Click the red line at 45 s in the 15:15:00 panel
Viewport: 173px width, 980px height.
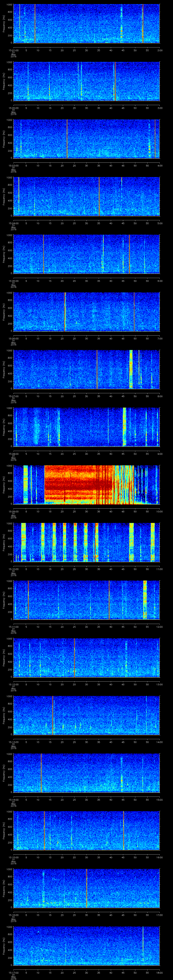[123, 831]
